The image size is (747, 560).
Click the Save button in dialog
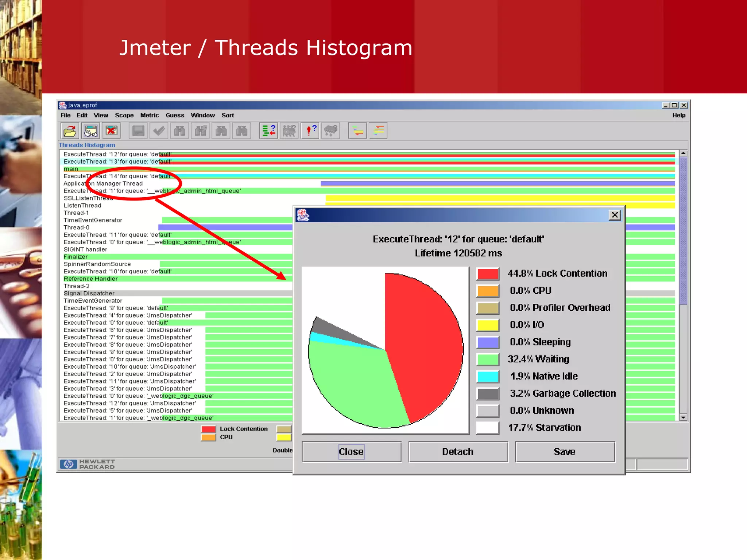pos(565,452)
